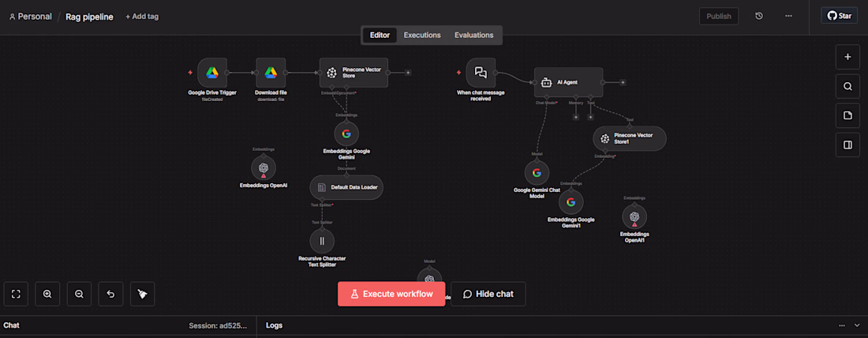Open the node search magnifier button
The image size is (868, 338).
(847, 86)
